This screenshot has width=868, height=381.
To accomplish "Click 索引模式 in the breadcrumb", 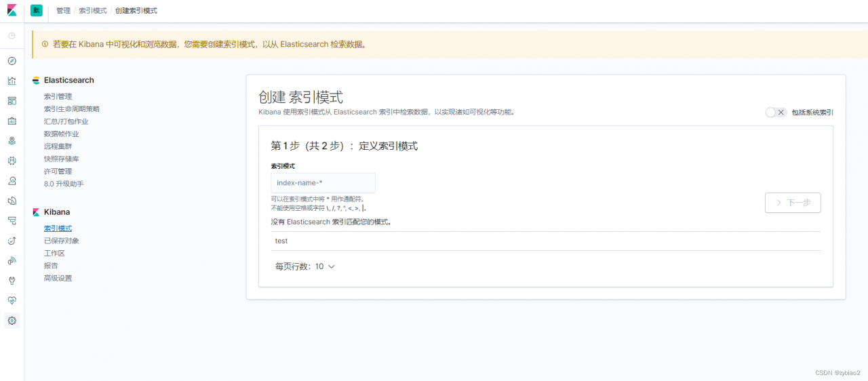I will tap(93, 11).
